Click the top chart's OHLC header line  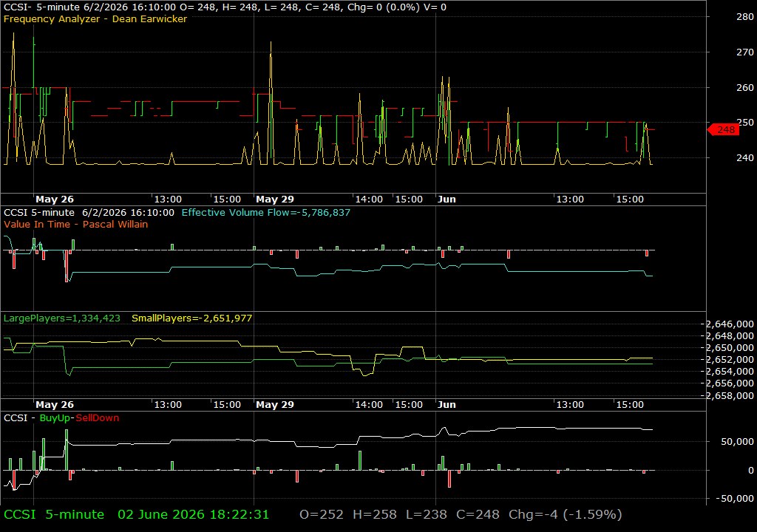pos(225,7)
